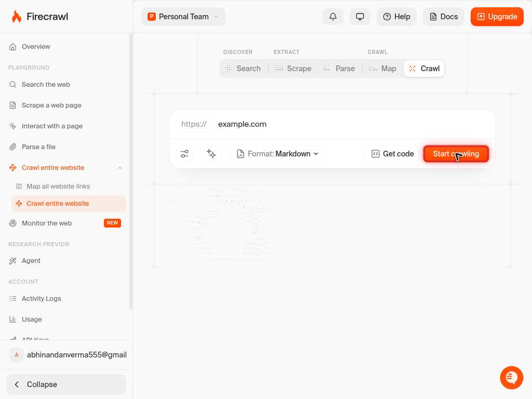Collapse the Crawl entire website group chevron
The width and height of the screenshot is (532, 399).
[120, 168]
